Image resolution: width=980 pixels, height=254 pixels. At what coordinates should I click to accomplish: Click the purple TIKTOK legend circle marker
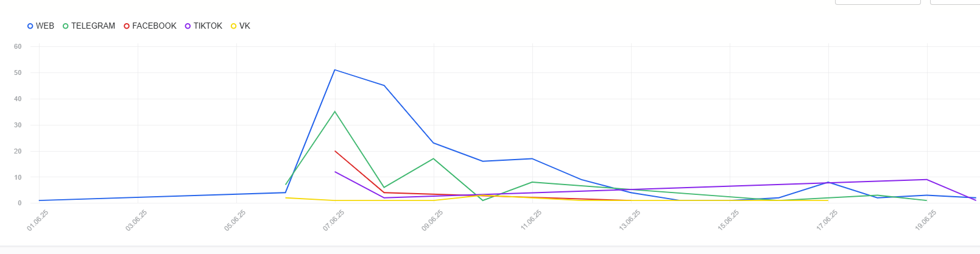(x=188, y=26)
